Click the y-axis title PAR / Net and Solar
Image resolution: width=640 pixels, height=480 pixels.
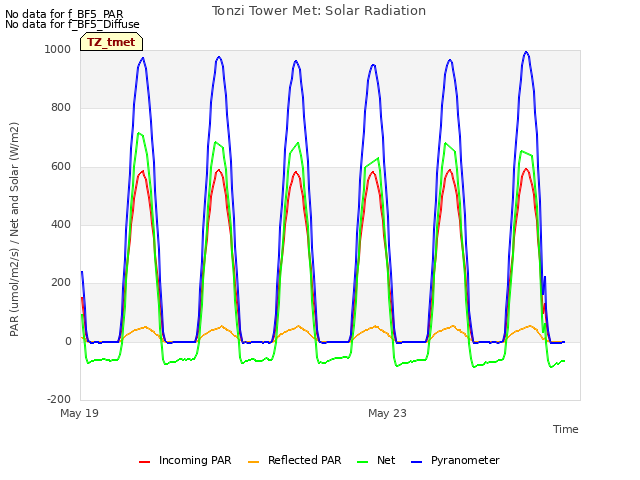[x=14, y=229]
